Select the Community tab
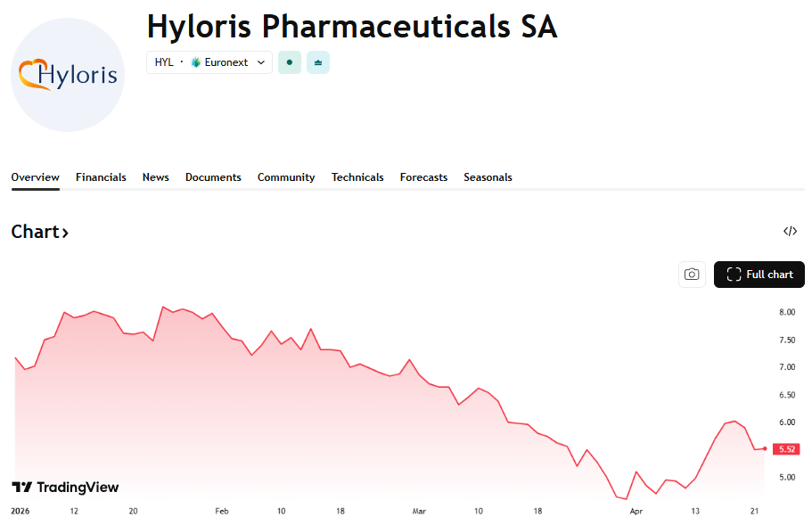812x525 pixels. (x=286, y=177)
